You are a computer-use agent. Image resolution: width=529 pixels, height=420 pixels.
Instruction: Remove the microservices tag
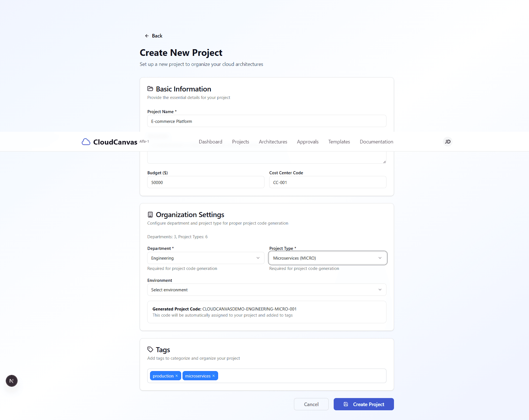213,376
